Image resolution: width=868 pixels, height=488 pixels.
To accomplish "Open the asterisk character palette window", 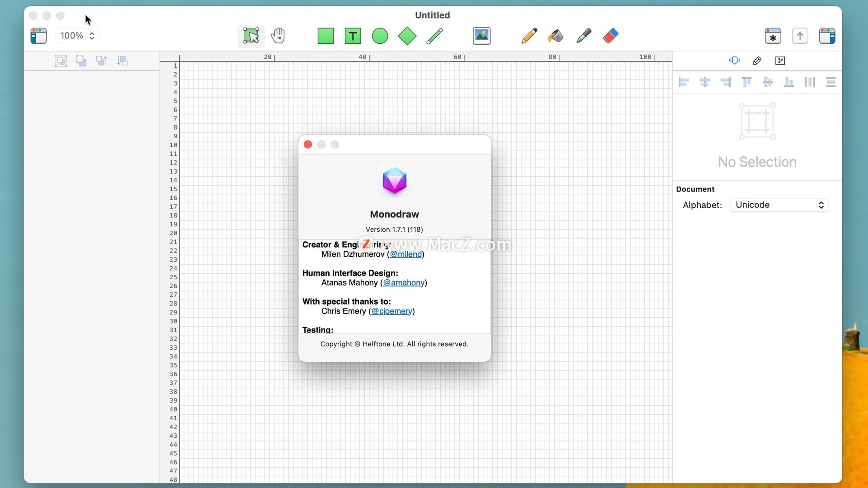I will tap(773, 36).
